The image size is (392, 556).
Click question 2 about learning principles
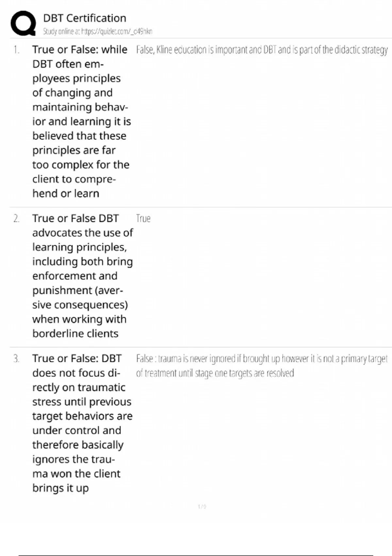point(82,276)
